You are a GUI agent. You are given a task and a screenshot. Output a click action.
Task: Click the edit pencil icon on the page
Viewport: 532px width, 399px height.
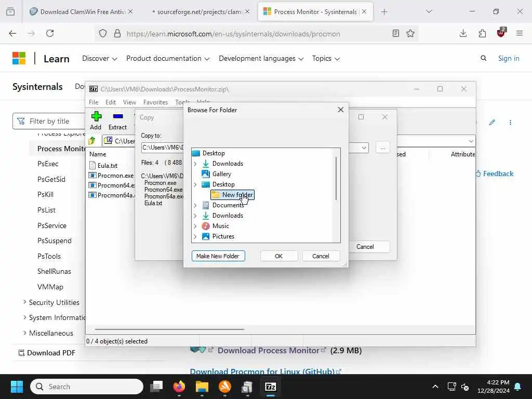(493, 122)
